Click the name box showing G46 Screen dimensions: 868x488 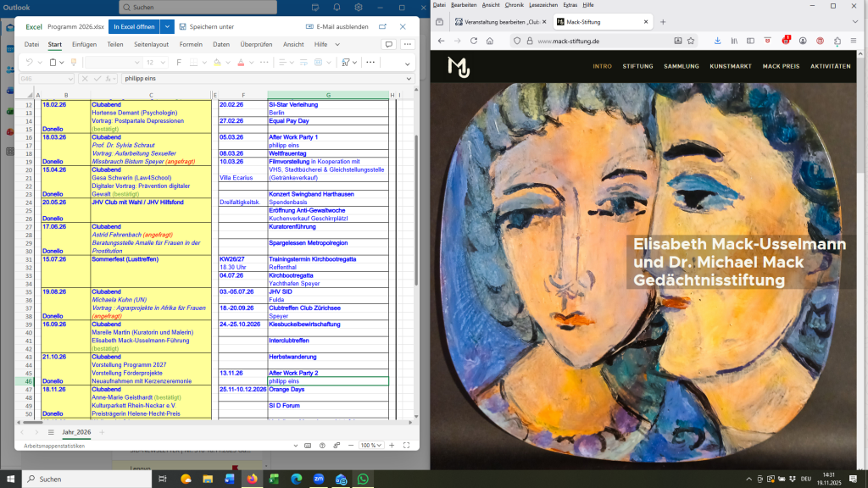point(47,79)
